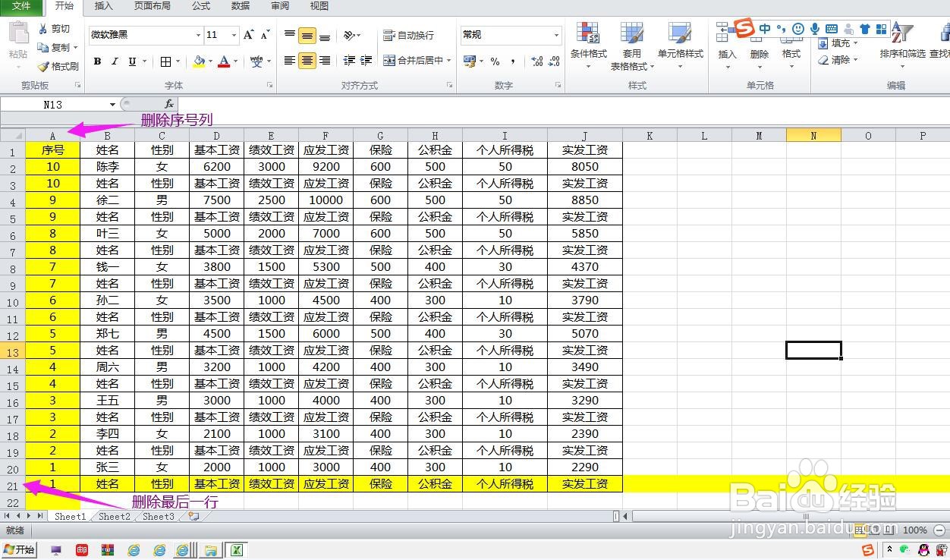Toggle bottom vertical alignment

click(325, 35)
